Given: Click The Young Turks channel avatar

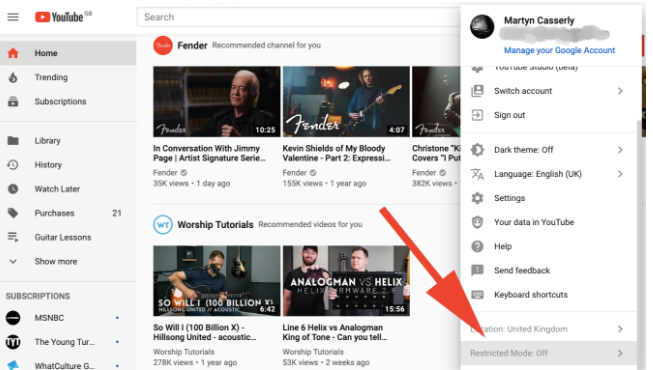Looking at the screenshot, I should click(13, 342).
